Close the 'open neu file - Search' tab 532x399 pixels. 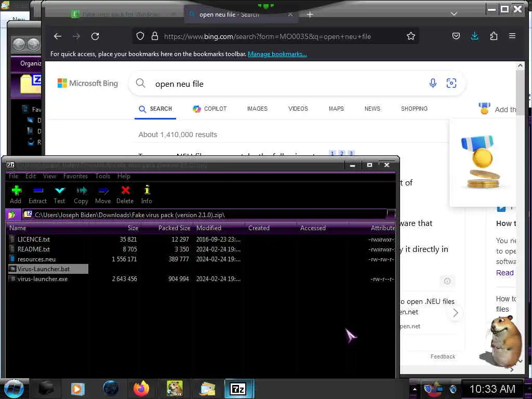click(x=290, y=14)
